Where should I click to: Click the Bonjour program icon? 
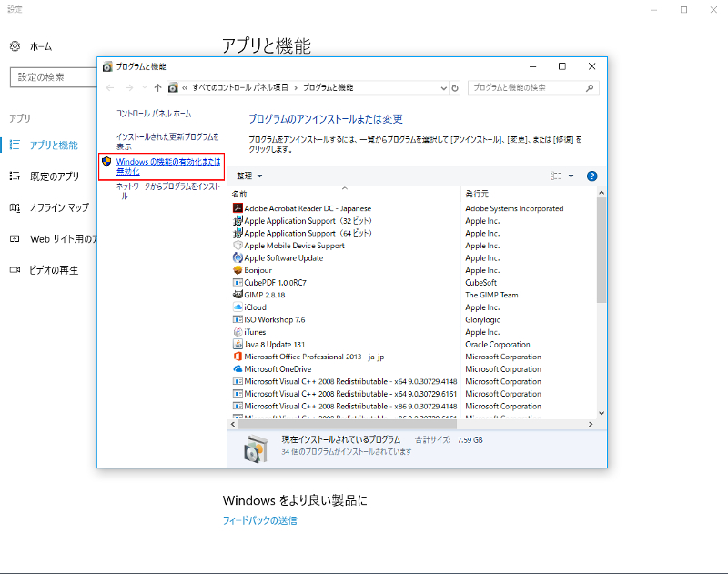[x=238, y=270]
